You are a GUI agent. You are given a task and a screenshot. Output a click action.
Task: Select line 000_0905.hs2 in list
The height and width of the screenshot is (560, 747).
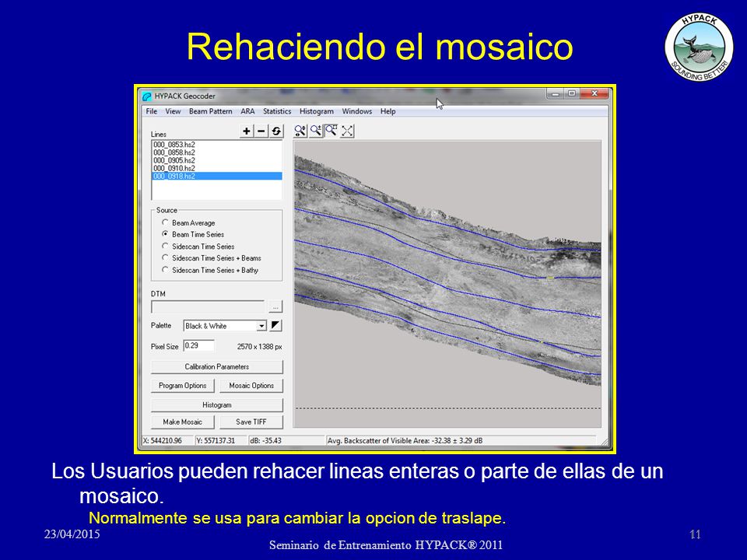[217, 160]
